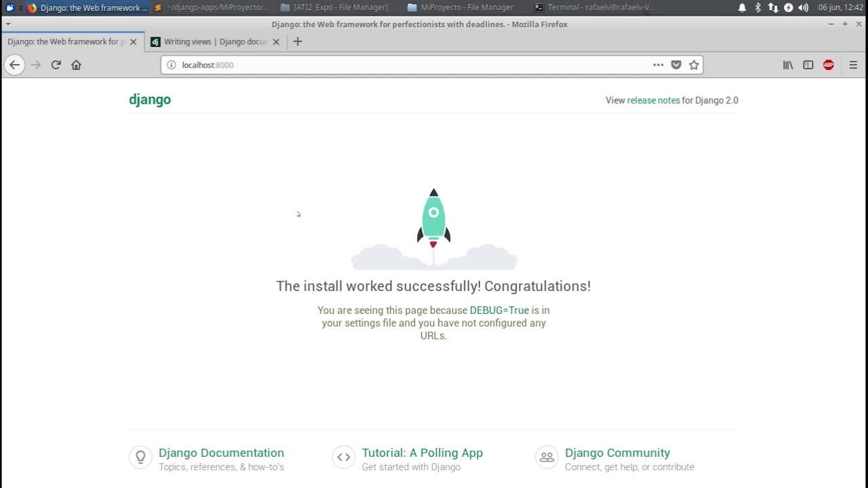The height and width of the screenshot is (488, 868).
Task: Visit the Django Community link
Action: coord(617,453)
